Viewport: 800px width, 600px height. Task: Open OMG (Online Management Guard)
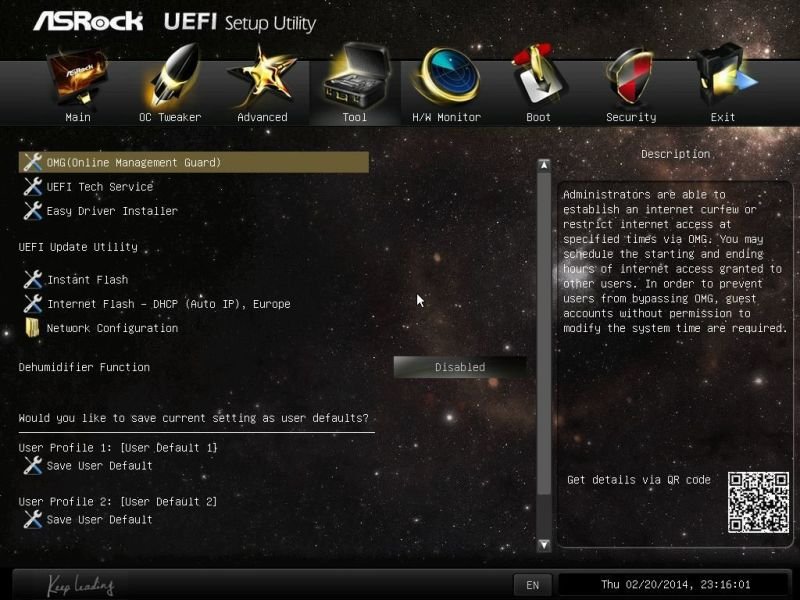coord(194,162)
